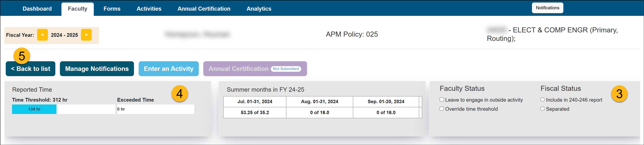Check Override time threshold box
This screenshot has width=644, height=145.
pyautogui.click(x=442, y=109)
